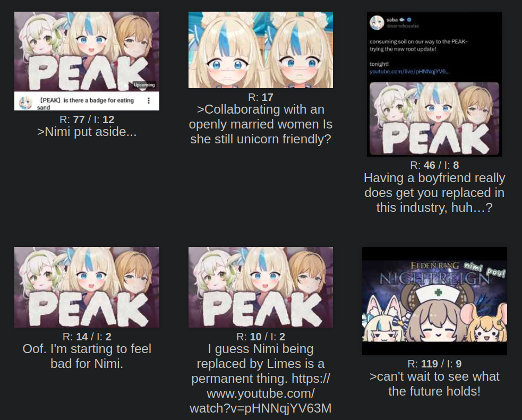The width and height of the screenshot is (522, 420).
Task: Click the R: 119 / I: 9 reply counter
Action: (x=434, y=364)
